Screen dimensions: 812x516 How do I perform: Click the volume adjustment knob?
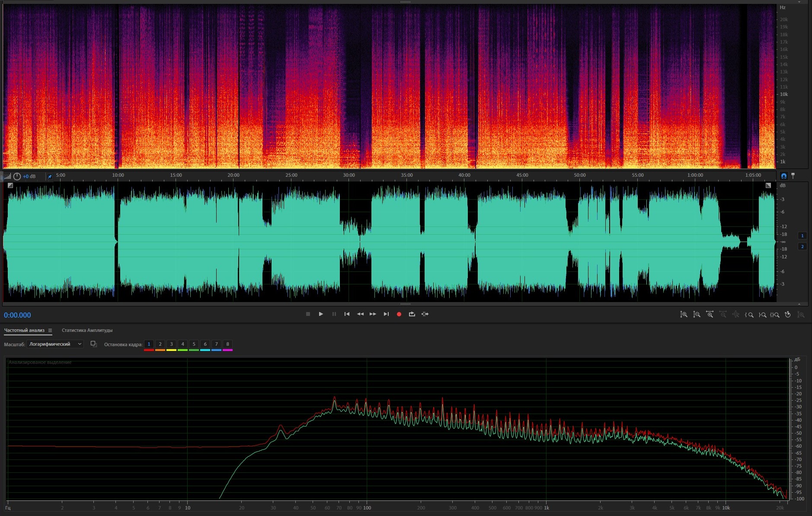[17, 176]
